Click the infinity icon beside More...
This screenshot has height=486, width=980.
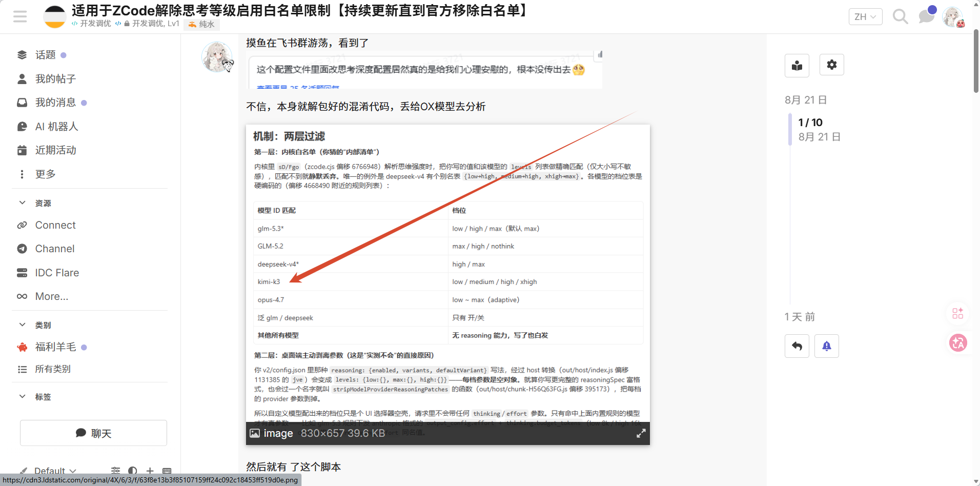pos(22,296)
